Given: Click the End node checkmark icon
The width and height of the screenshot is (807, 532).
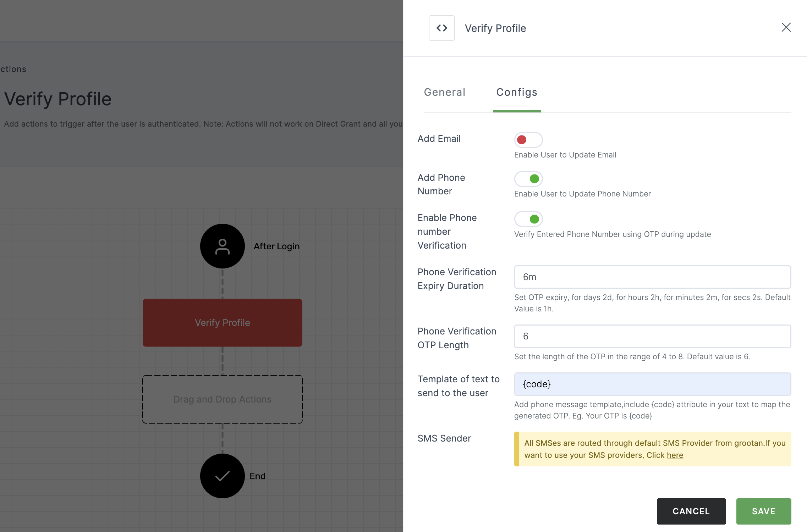Looking at the screenshot, I should (x=222, y=476).
